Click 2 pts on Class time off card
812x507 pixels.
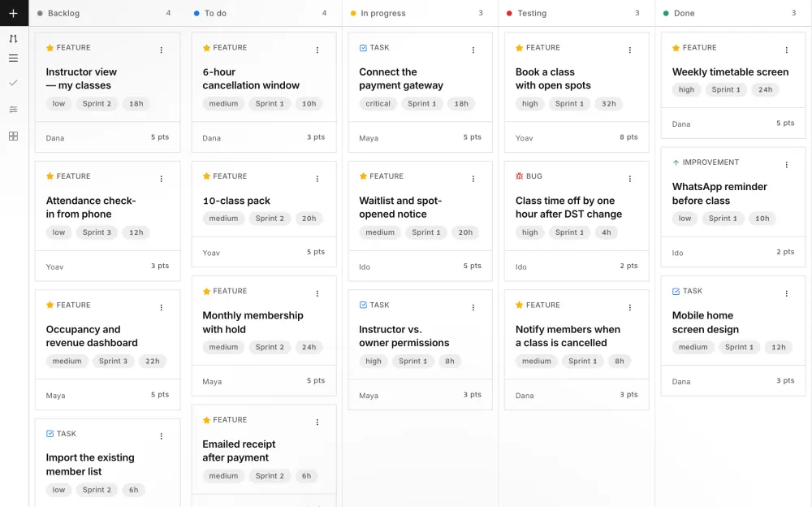pos(628,266)
